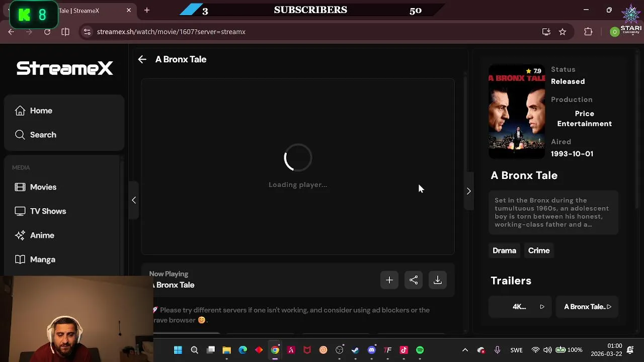This screenshot has height=362, width=644.
Task: Expand the truncated movie description text
Action: coord(553,212)
